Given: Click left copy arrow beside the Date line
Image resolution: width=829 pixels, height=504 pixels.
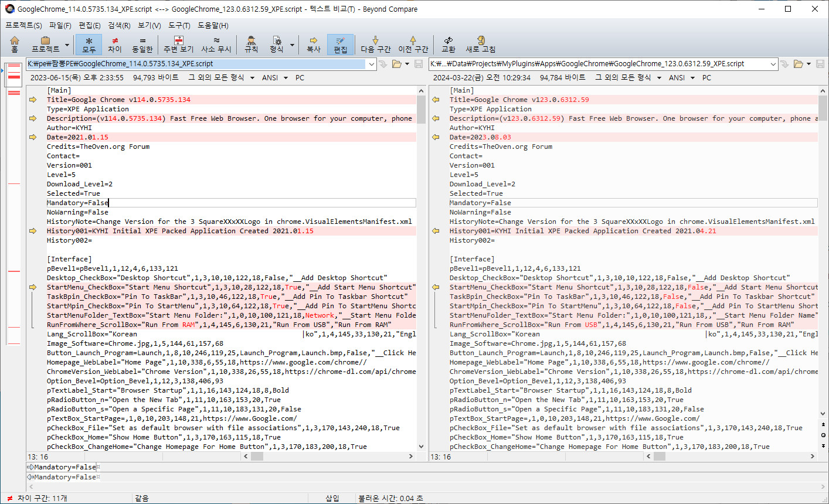Looking at the screenshot, I should point(33,137).
